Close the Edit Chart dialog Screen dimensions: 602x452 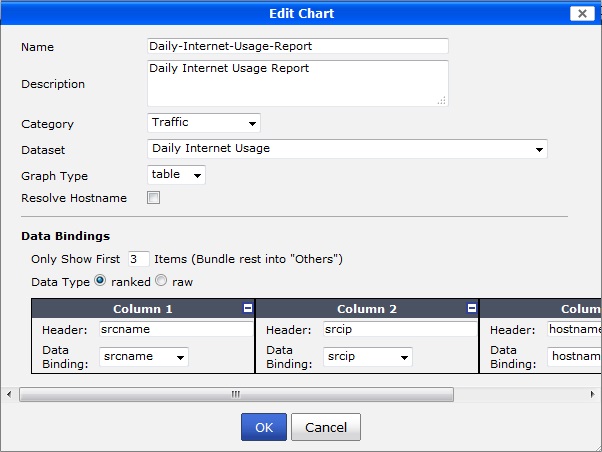click(581, 14)
